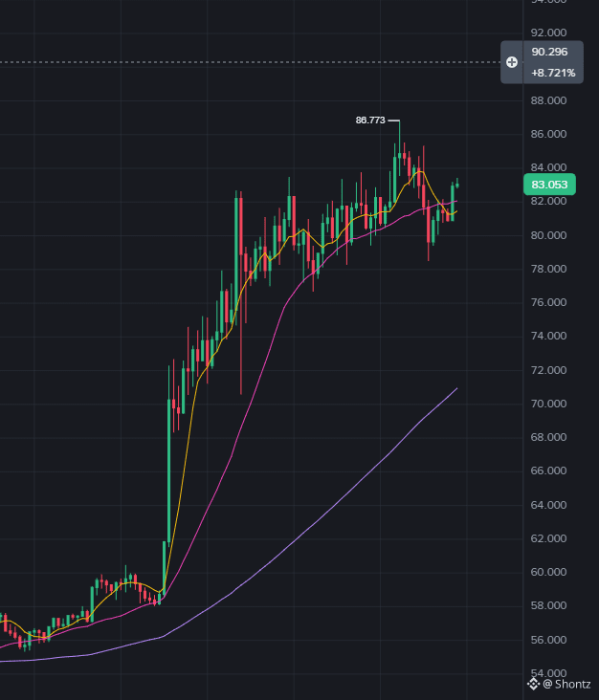Click the 74.000 price axis label
The image size is (599, 700).
pyautogui.click(x=548, y=336)
